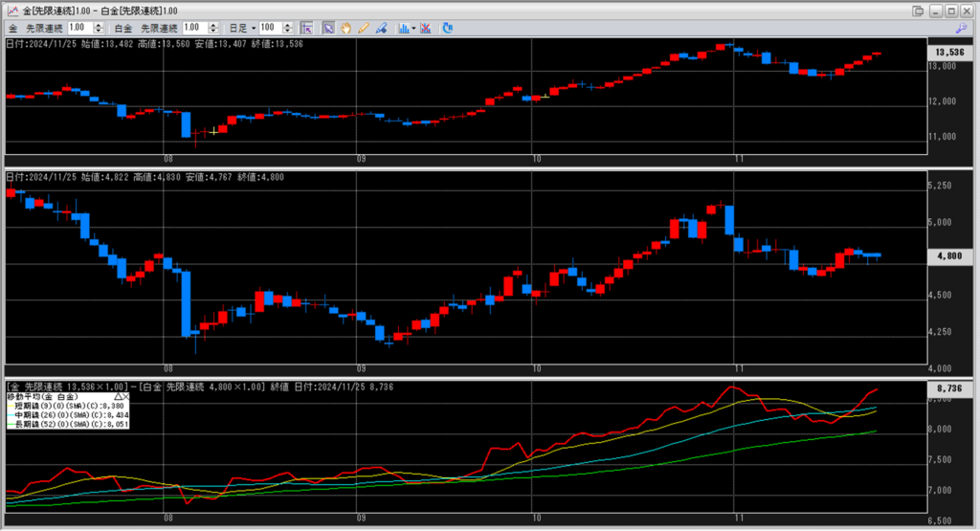Click the blue refresh reload icon
980x531 pixels.
[447, 29]
